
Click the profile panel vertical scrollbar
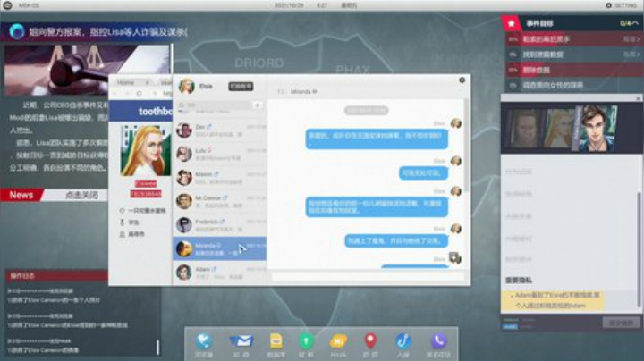[x=639, y=248]
